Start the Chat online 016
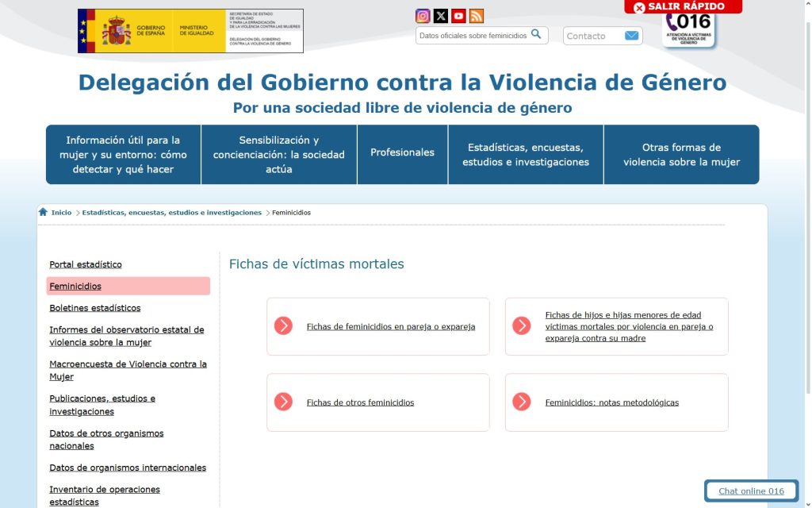Viewport: 812px width, 508px height. tap(751, 491)
